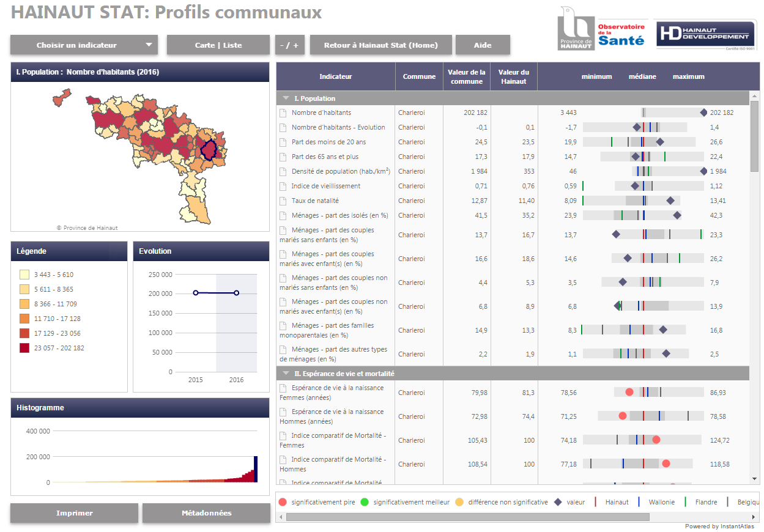
Task: Click document icon for Indice comparatif Mortalité - Hommes
Action: coord(283,459)
